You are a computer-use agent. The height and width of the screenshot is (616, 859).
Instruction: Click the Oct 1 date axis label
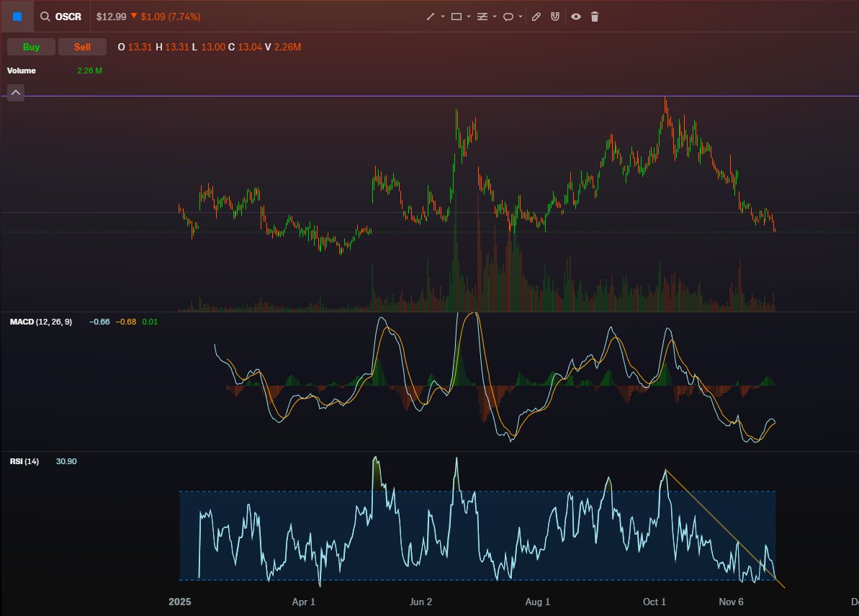click(x=654, y=602)
